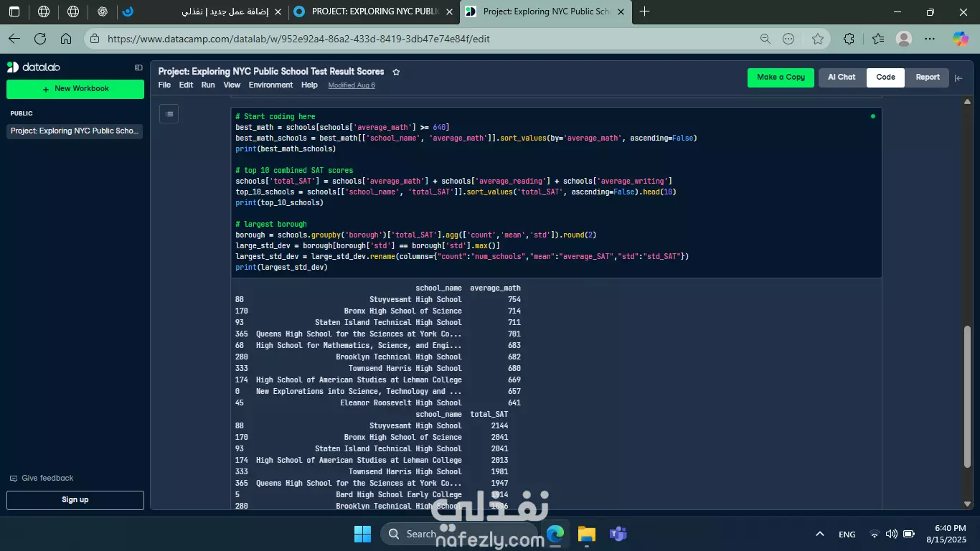980x551 pixels.
Task: Open a new browser tab
Action: [x=644, y=11]
